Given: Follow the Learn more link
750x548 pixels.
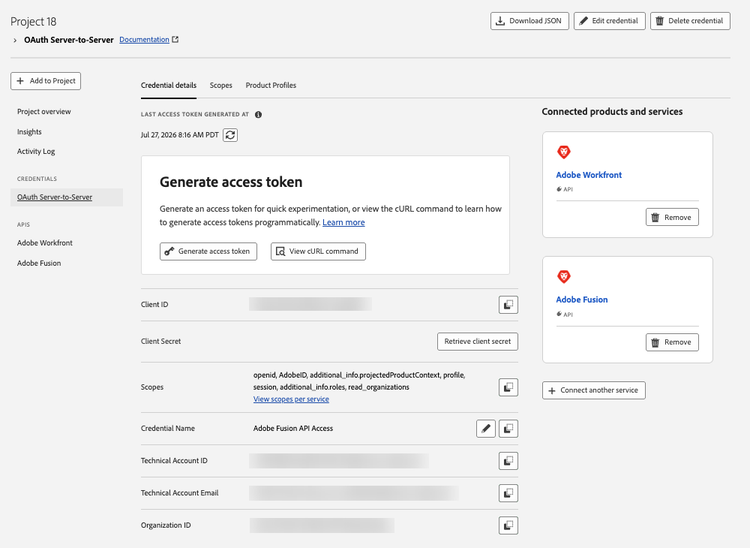Looking at the screenshot, I should click(343, 222).
